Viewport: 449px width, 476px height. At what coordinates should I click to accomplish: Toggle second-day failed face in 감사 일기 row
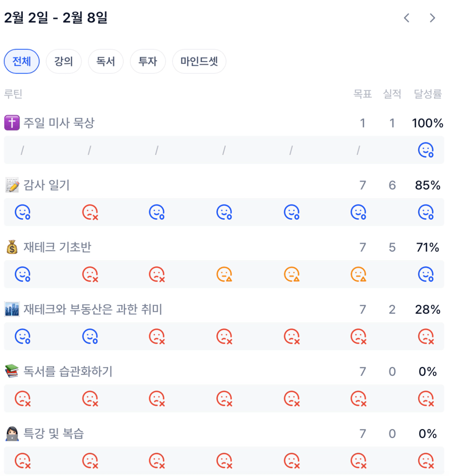(90, 212)
